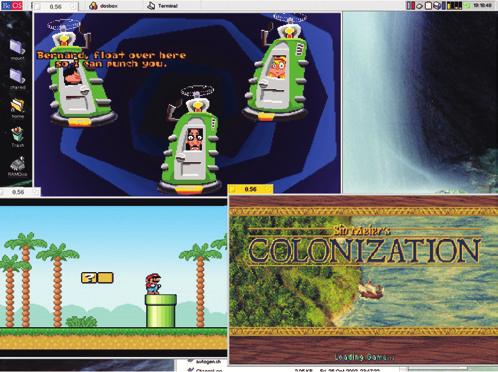
Task: Open the RAMDisk icon on the desktop
Action: pos(17,166)
